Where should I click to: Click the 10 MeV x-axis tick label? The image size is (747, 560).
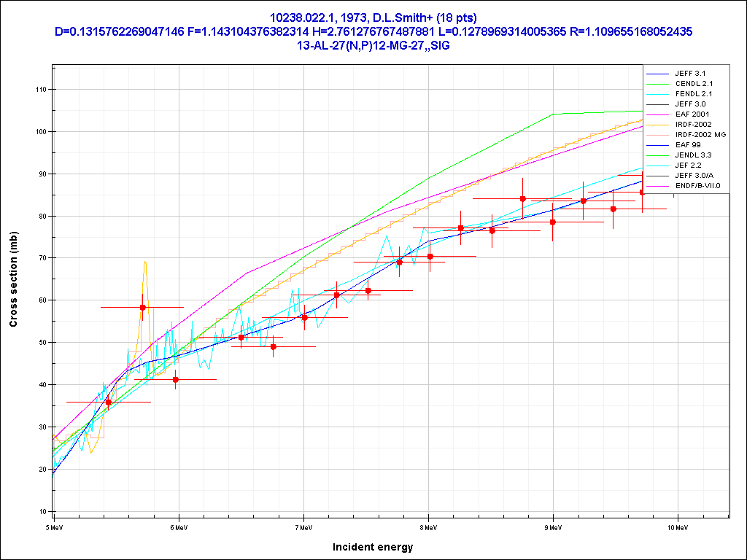(x=678, y=525)
